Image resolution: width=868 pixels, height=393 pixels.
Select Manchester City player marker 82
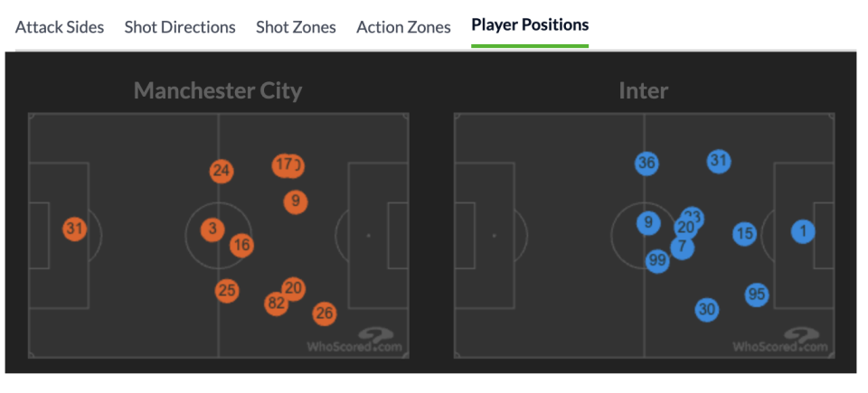point(276,304)
